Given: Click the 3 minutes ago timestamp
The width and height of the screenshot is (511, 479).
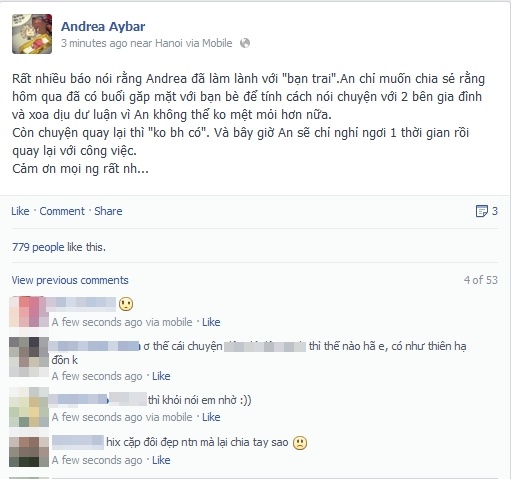Looking at the screenshot, I should pos(94,43).
